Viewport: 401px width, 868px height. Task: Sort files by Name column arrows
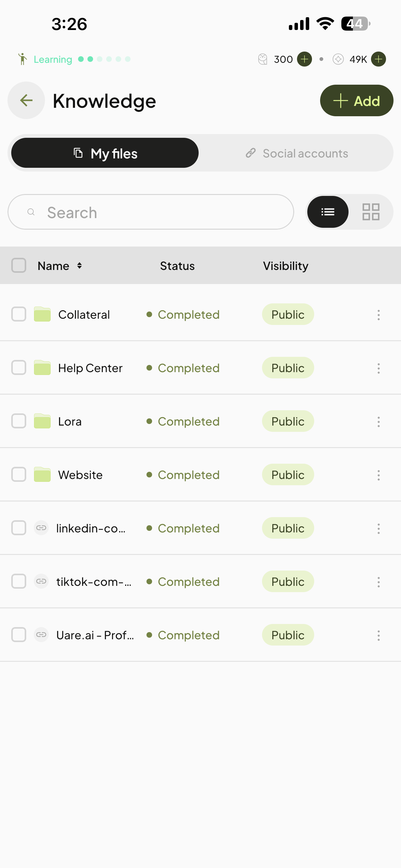click(79, 266)
